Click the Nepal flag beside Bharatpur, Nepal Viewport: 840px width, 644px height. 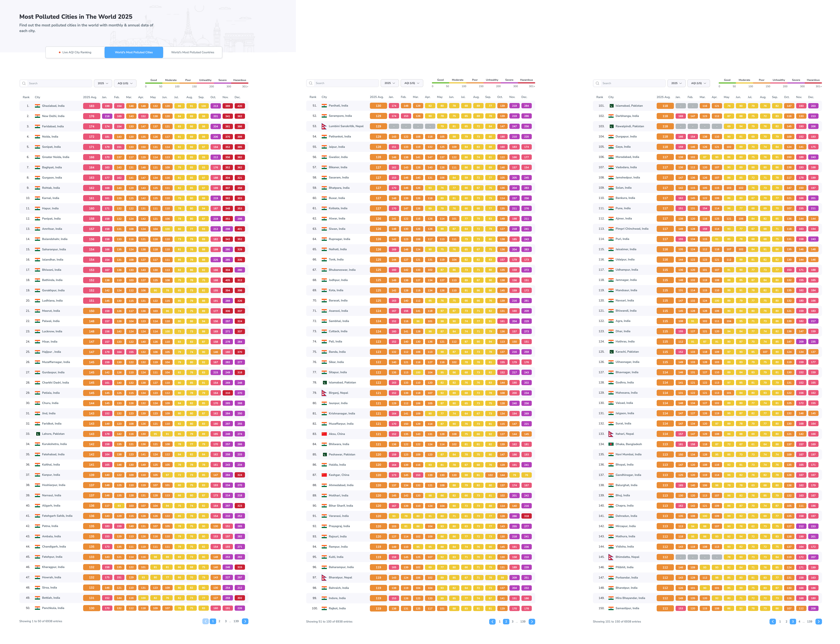coord(324,578)
